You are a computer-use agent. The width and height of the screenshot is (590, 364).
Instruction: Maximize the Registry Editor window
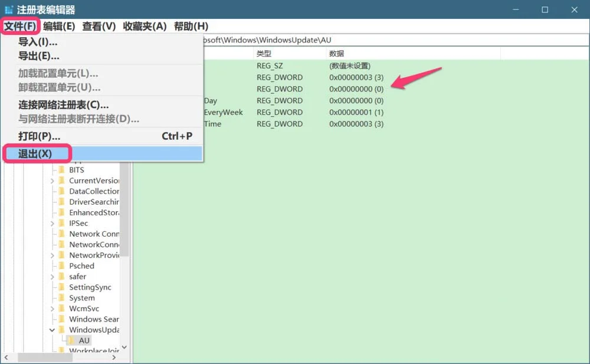(545, 9)
